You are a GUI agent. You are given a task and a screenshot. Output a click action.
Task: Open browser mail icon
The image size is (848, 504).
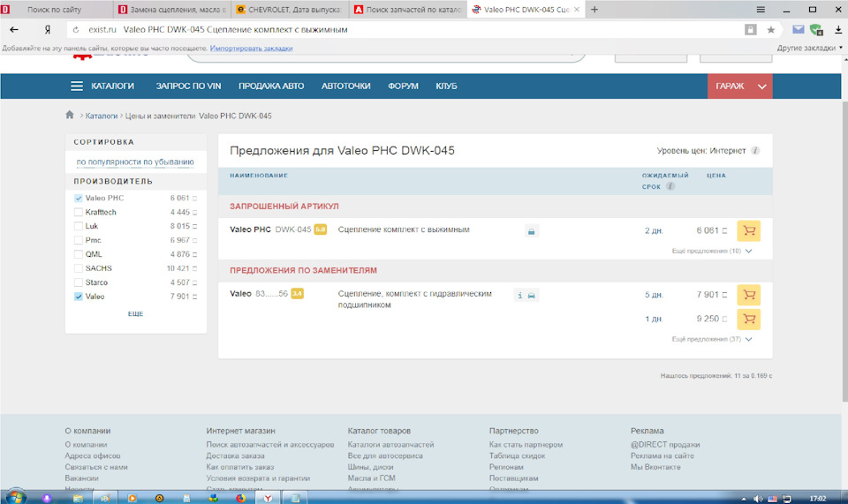[799, 30]
